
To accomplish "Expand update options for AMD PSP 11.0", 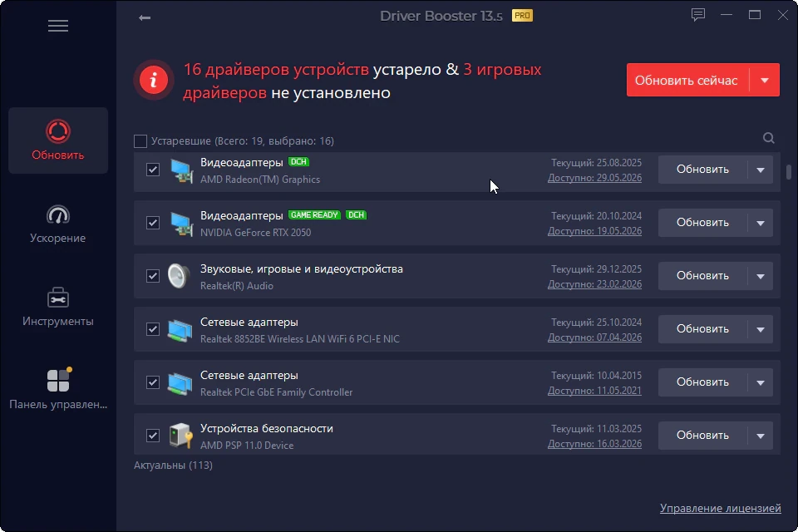I will pyautogui.click(x=761, y=436).
